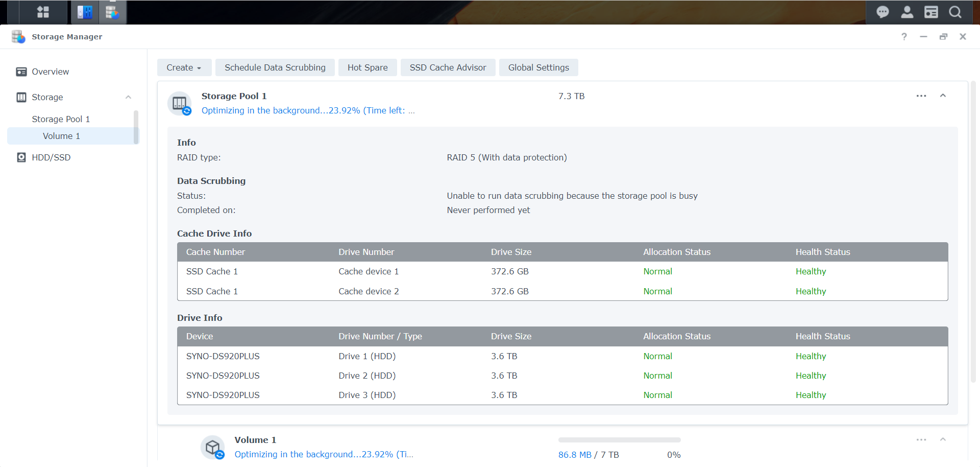Open notifications via the chat bubble icon
Image resolution: width=980 pixels, height=467 pixels.
(x=883, y=12)
